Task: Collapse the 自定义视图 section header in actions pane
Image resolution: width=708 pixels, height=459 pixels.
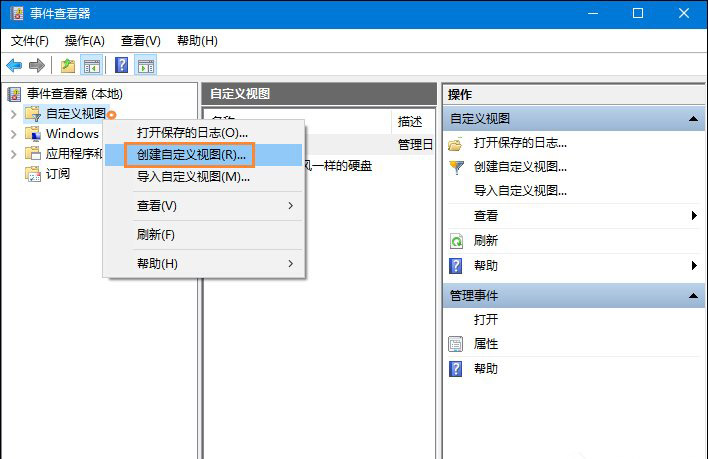Action: tap(694, 119)
